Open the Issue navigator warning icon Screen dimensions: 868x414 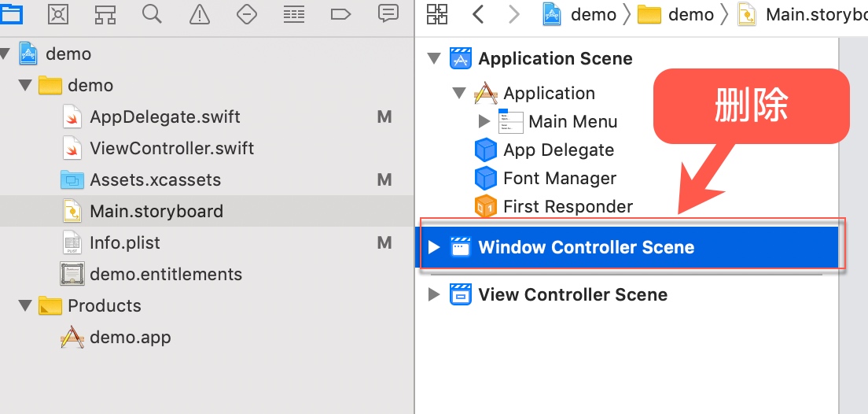coord(199,14)
